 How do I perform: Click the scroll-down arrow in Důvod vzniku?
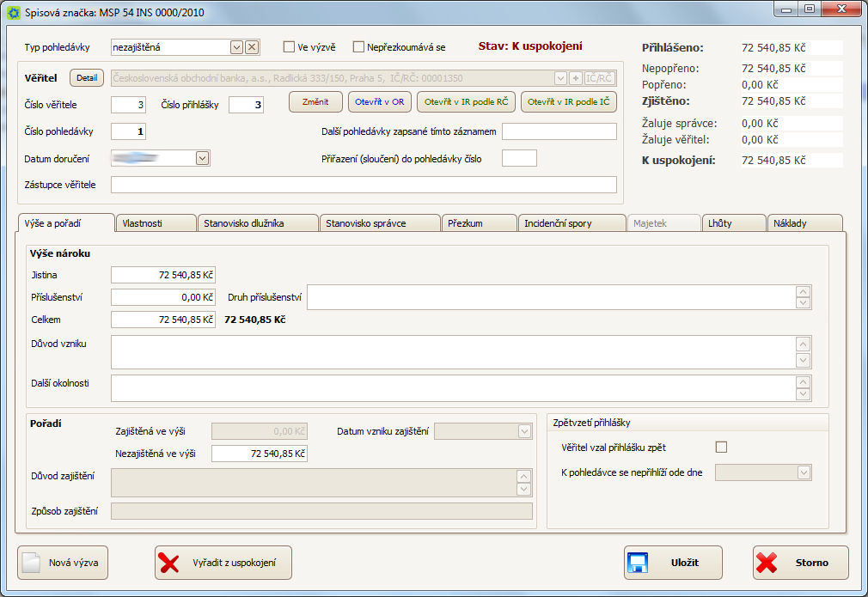pyautogui.click(x=804, y=360)
